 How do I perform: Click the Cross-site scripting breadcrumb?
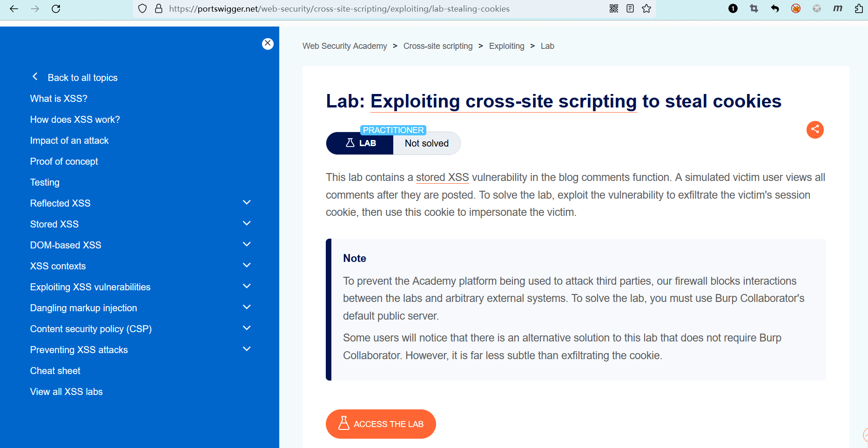click(x=437, y=46)
